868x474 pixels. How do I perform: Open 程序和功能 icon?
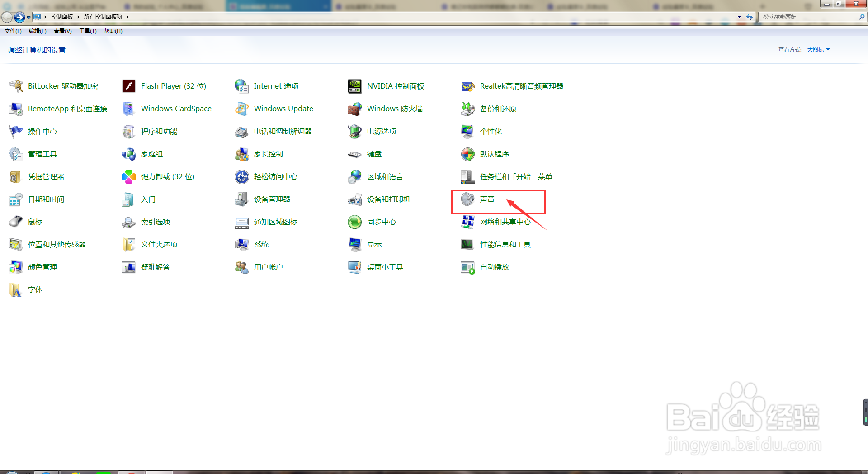[x=129, y=131]
